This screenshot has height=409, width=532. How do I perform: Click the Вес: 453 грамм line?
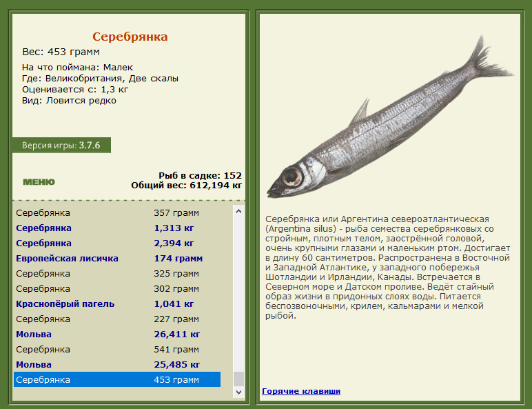(x=61, y=52)
